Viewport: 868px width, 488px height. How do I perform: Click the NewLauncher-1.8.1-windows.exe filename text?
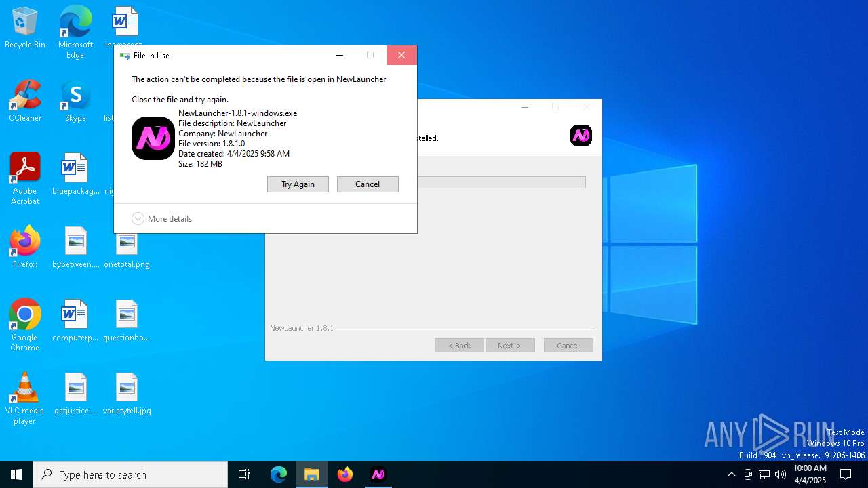(x=237, y=113)
